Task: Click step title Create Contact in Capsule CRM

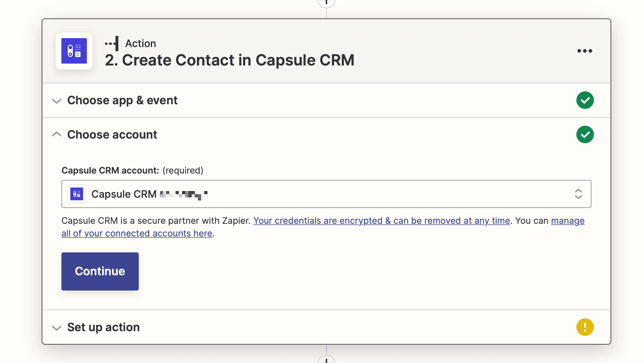Action: [x=229, y=60]
